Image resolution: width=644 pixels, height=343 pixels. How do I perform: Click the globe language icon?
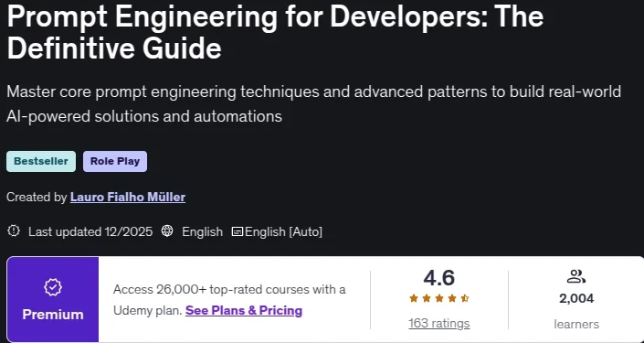[167, 230]
